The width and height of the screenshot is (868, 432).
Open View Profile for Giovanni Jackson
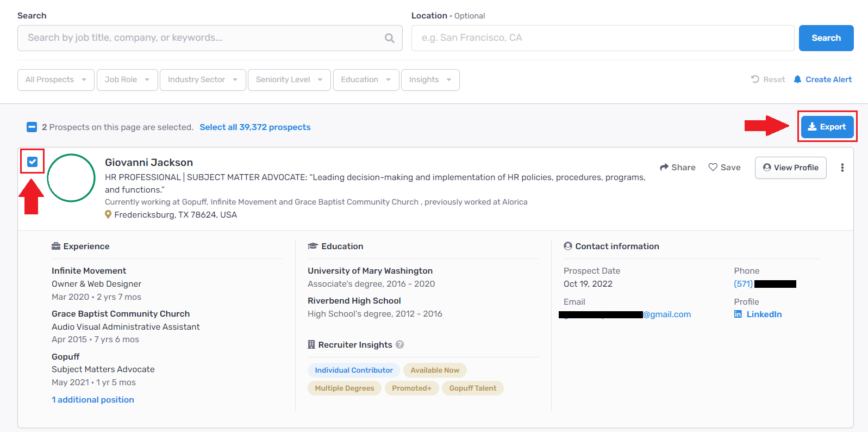[791, 168]
